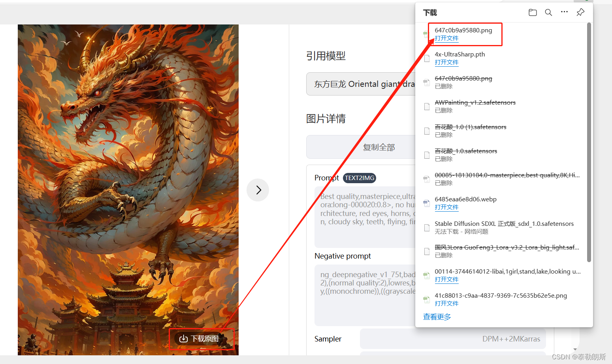Open 打开文件 for 647c0b9a95880.png
Screen dimensions: 612x364
[x=446, y=38]
